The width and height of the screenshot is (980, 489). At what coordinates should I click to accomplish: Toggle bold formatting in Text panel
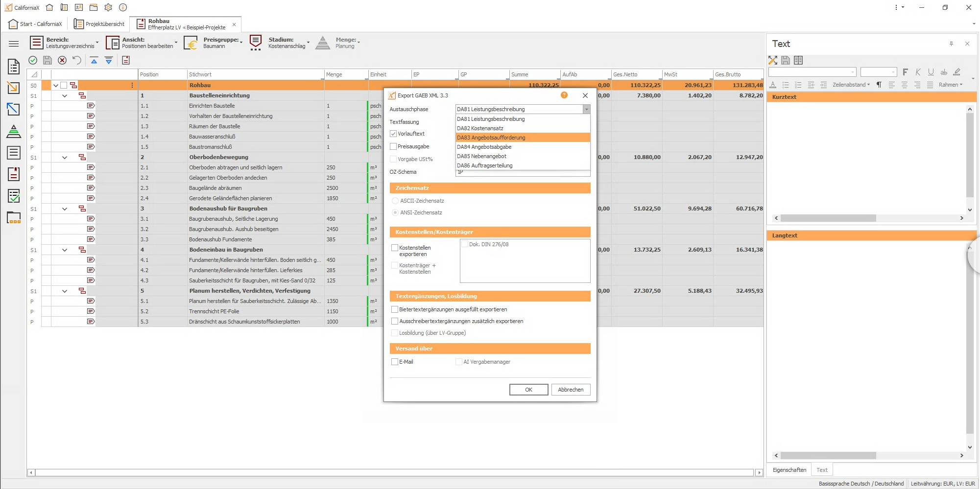(x=905, y=72)
